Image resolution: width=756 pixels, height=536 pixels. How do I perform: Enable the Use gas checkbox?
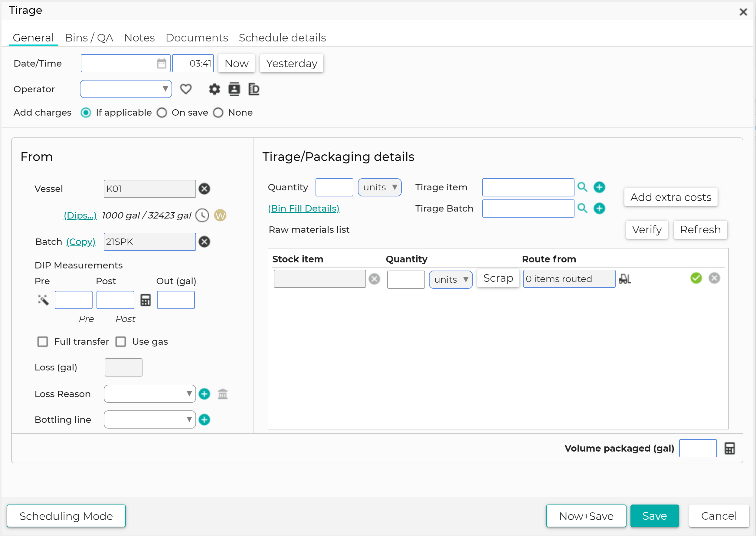121,342
